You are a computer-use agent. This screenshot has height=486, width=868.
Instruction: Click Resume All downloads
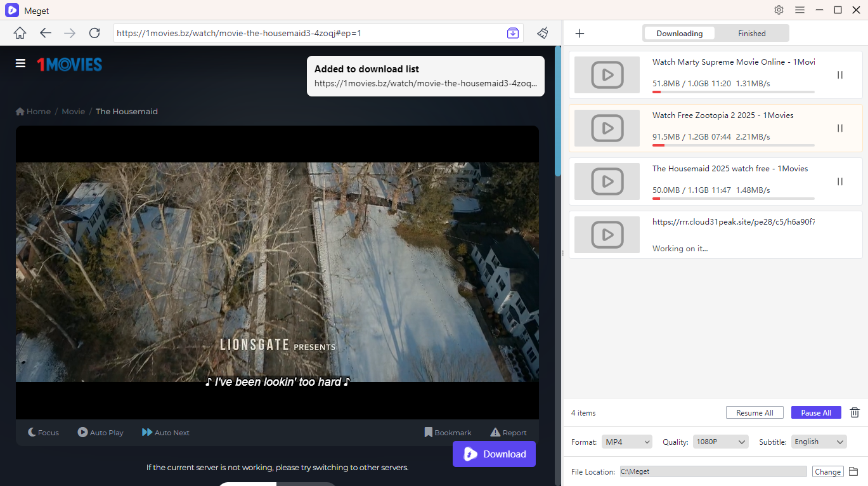(755, 412)
